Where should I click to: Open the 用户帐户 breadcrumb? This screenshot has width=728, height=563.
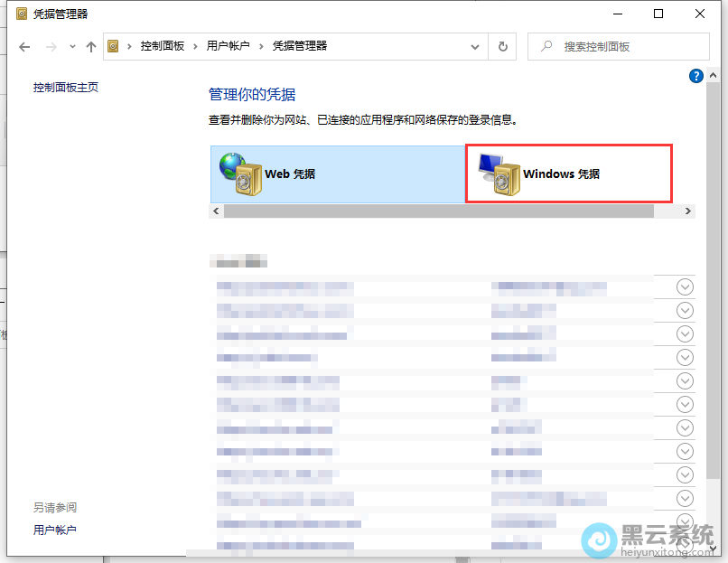click(x=229, y=46)
